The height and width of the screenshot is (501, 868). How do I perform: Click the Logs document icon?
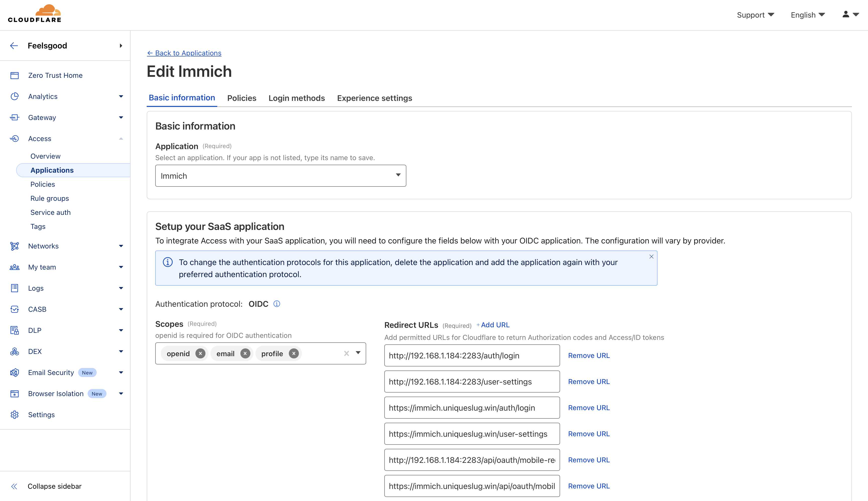(x=15, y=288)
